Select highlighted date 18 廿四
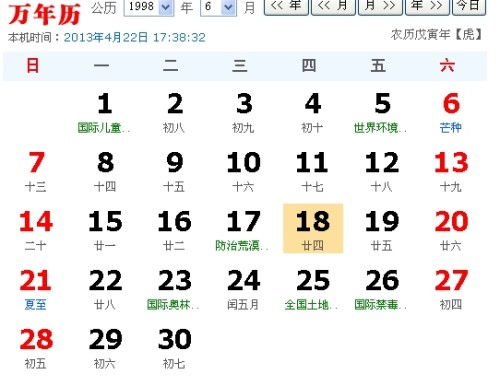This screenshot has height=386, width=500. tap(313, 229)
